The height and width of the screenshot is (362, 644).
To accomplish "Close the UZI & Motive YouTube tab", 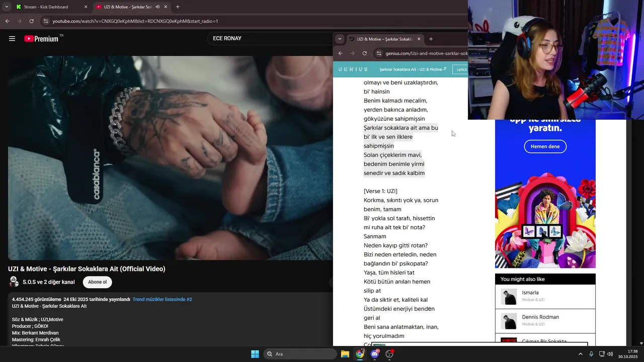I will pyautogui.click(x=166, y=7).
